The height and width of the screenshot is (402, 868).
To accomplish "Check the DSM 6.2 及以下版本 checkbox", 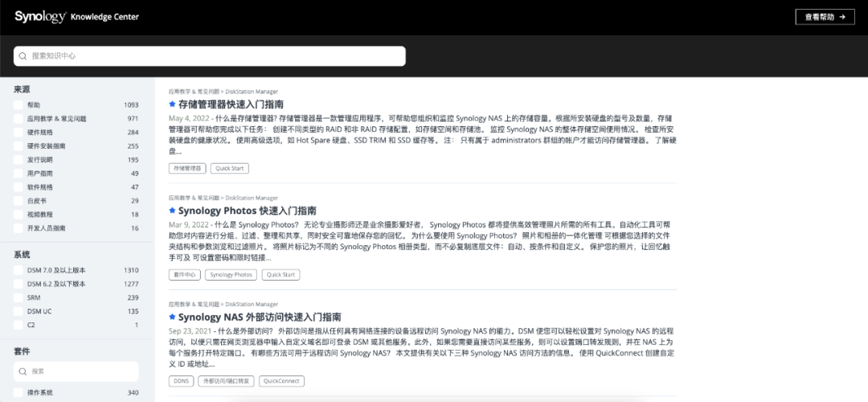I will [18, 284].
